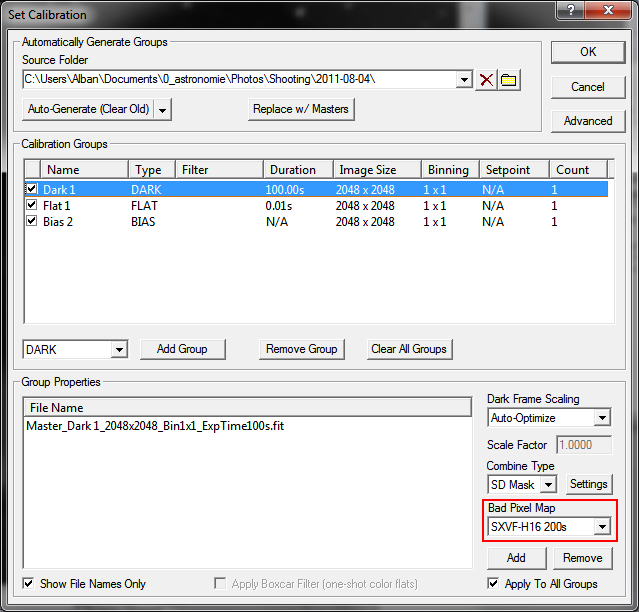639x612 pixels.
Task: Select the Bias 2 row name
Action: (58, 222)
